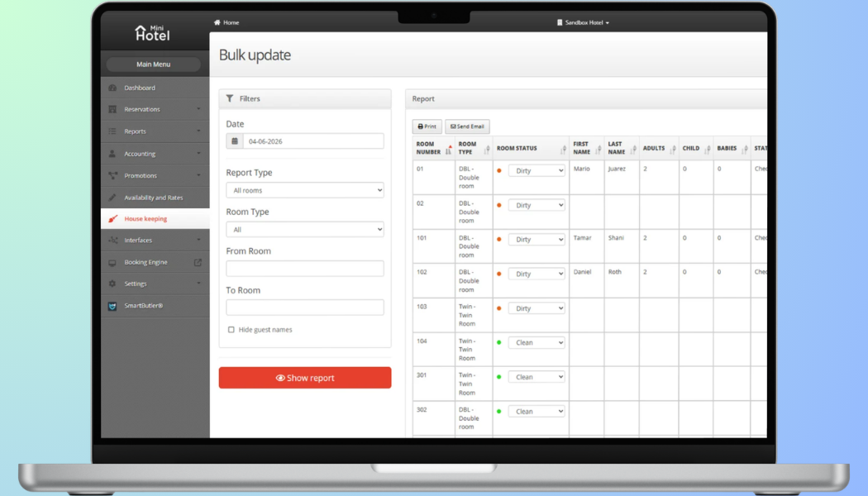Change room 102 status dropdown

click(x=537, y=274)
